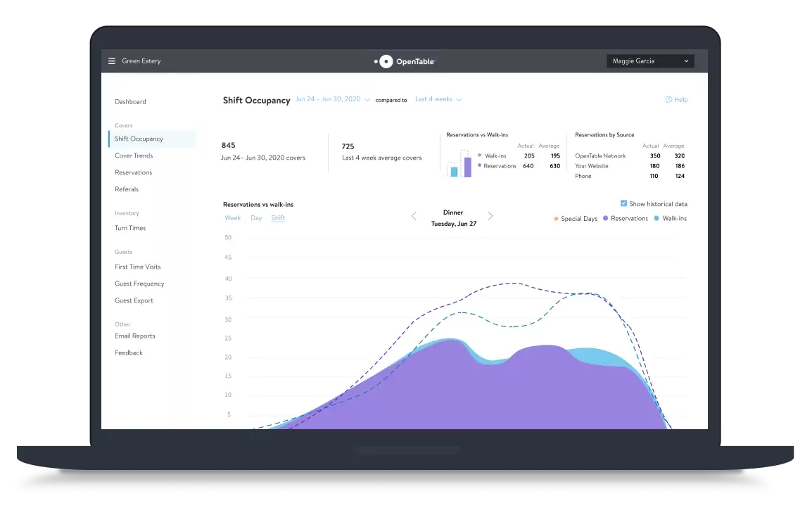Viewport: 812px width, 515px height.
Task: Switch to the Week view tab
Action: [232, 218]
